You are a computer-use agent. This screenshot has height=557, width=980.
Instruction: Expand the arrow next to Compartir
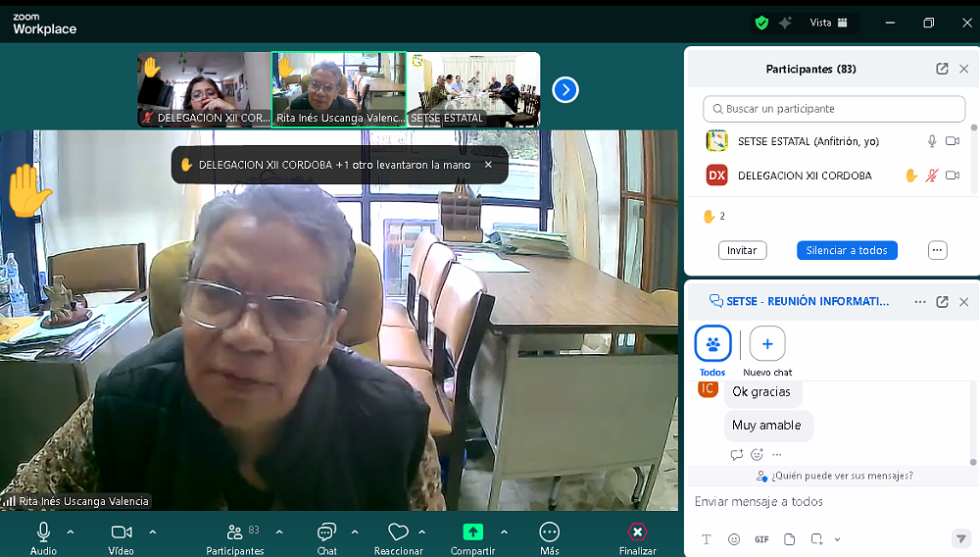504,532
